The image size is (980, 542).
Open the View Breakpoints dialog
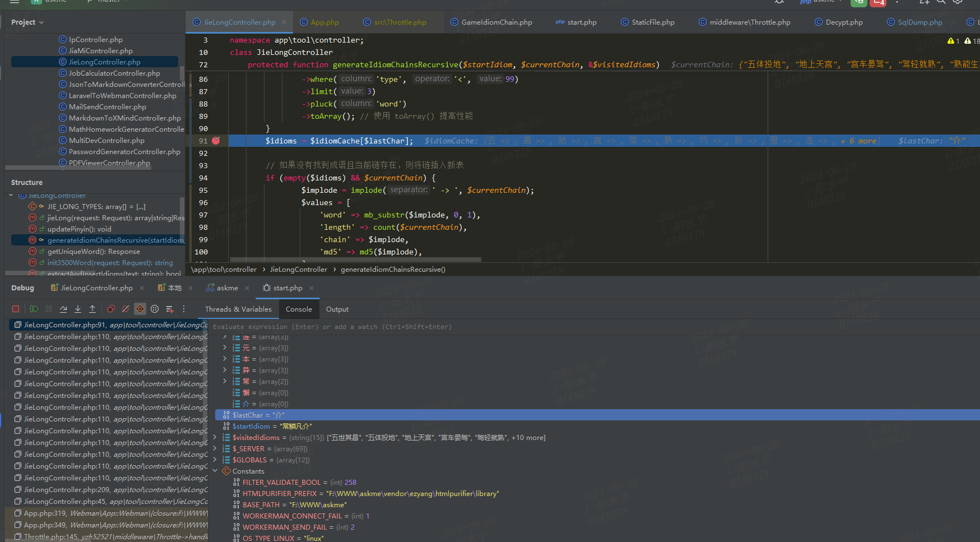[111, 309]
